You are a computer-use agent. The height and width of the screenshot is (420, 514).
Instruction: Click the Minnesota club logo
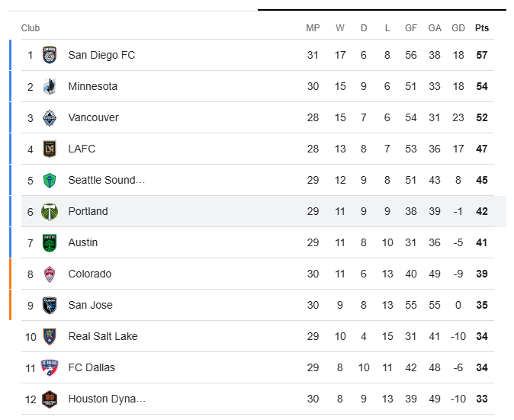[x=50, y=86]
